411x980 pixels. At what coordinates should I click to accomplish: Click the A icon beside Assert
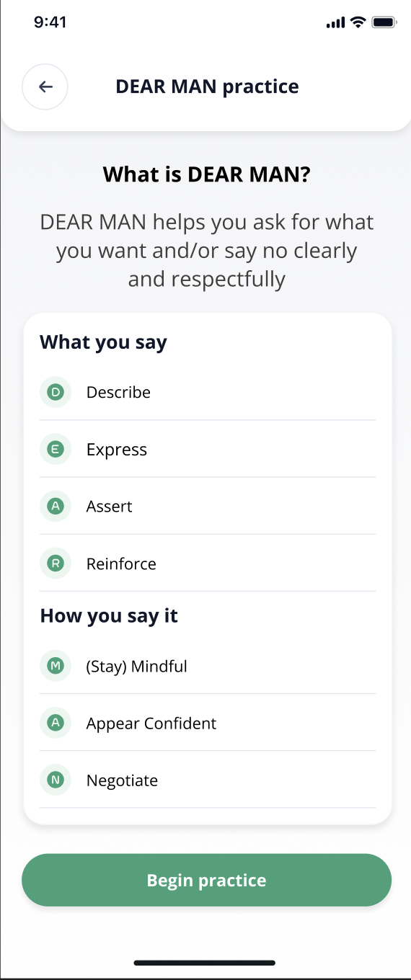tap(56, 507)
